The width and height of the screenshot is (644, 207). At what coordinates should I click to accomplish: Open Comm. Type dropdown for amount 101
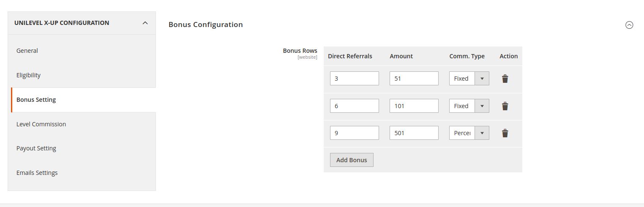point(469,106)
